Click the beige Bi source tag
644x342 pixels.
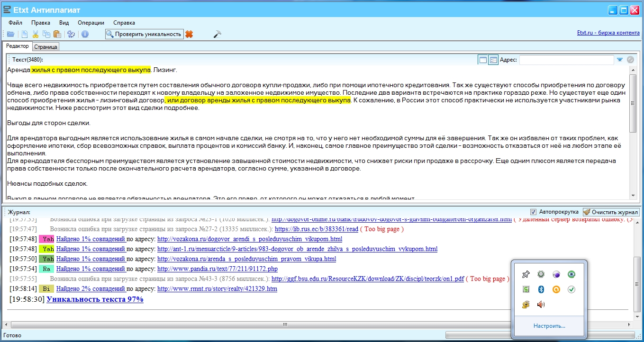(x=47, y=289)
